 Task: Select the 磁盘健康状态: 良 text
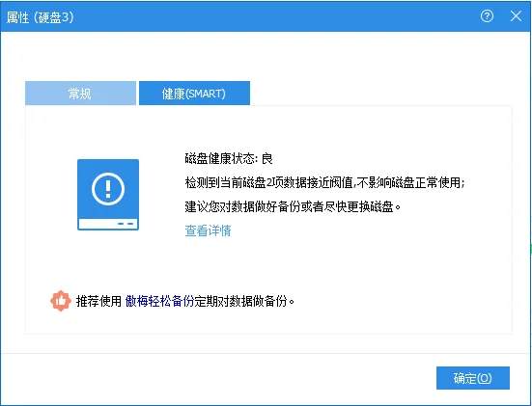229,158
